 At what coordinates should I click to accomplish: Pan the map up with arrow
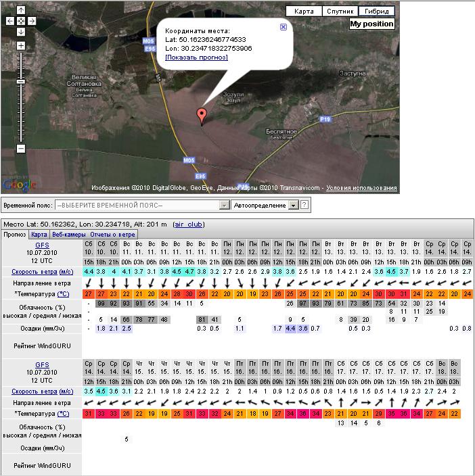tap(21, 11)
